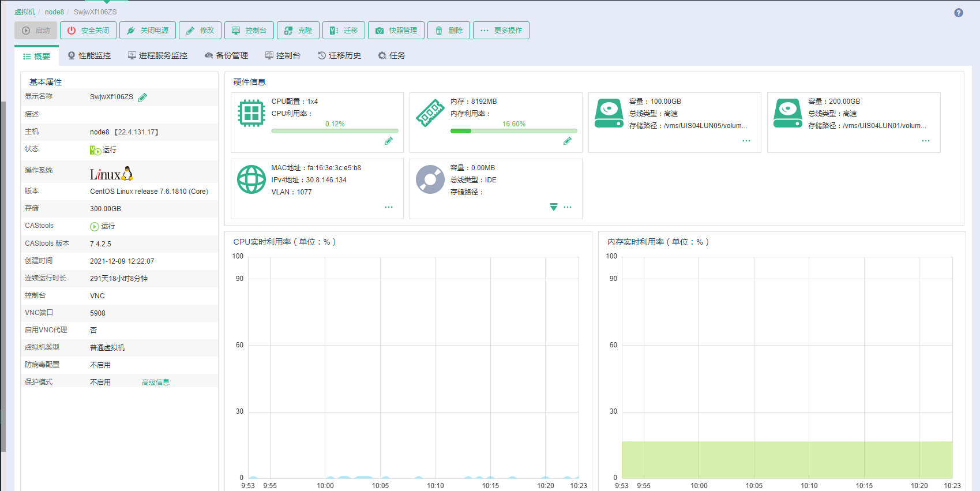Screen dimensions: 980x491
Task: Click the memory utilization progress bar
Action: tap(513, 131)
